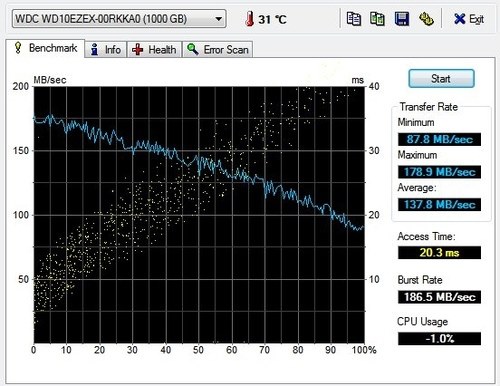The image size is (500, 386).
Task: Click the thermometer temperature icon
Action: [x=249, y=19]
